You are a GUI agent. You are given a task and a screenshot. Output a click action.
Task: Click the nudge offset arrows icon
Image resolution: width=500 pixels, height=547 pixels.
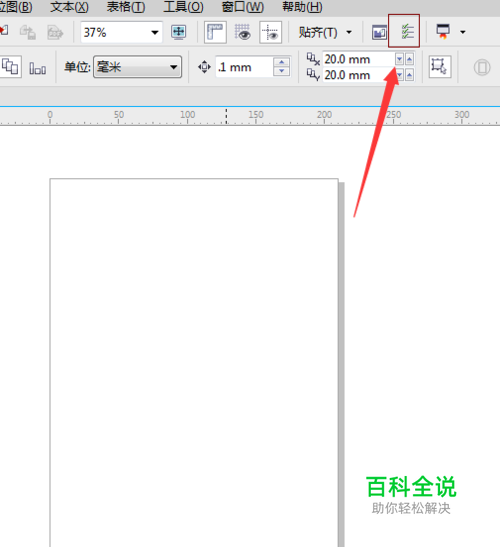(204, 67)
